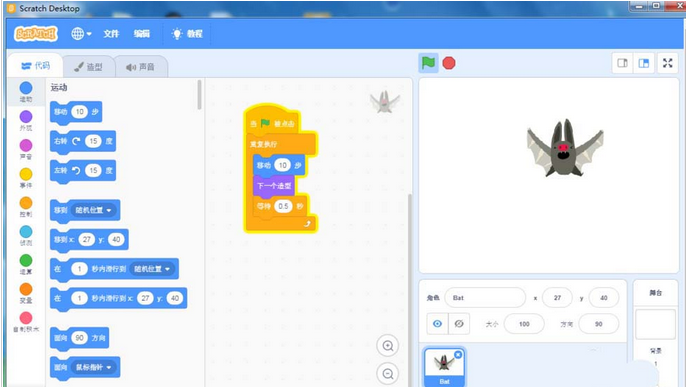Viewport: 686px width, 387px height.
Task: Click the sprite name field showing Bat
Action: click(485, 298)
